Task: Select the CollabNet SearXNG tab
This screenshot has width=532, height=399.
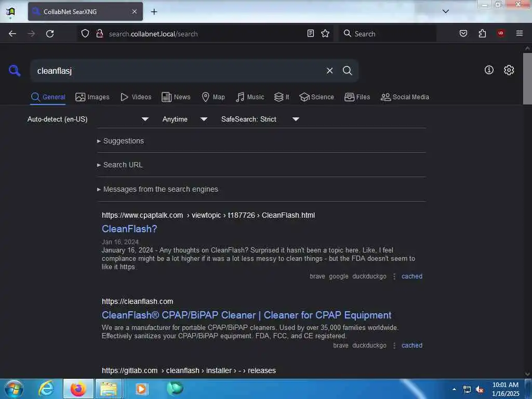Action: (x=85, y=11)
